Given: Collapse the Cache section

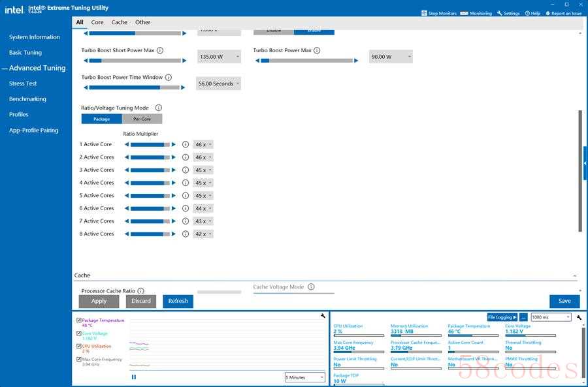Looking at the screenshot, I should click(x=575, y=275).
